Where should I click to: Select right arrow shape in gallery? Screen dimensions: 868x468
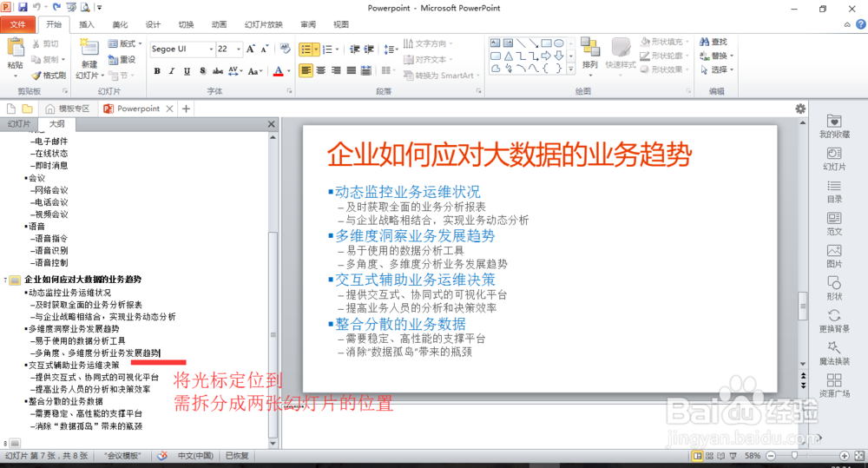point(546,56)
